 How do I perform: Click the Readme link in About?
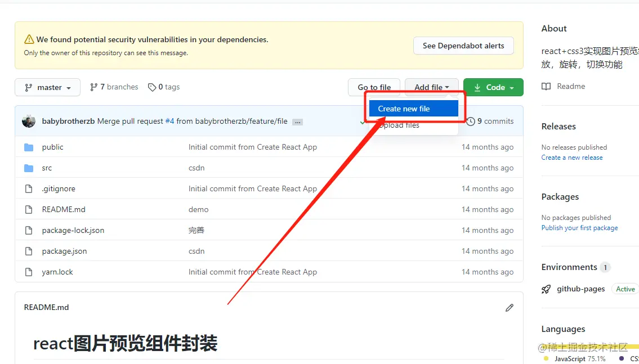click(x=571, y=86)
